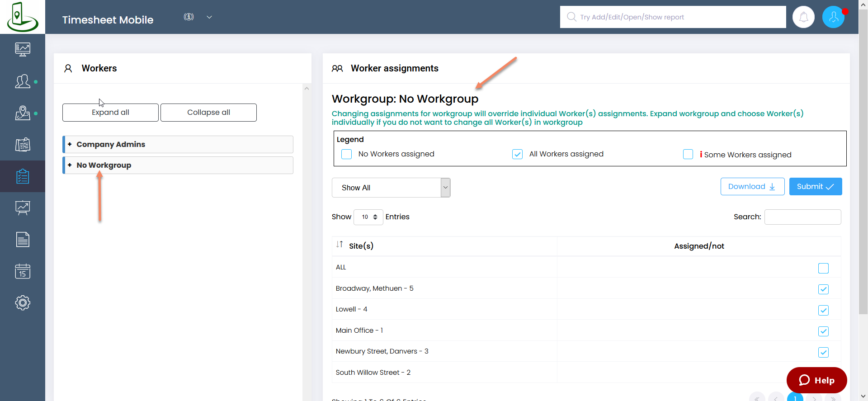Click the Assigned/not column header
This screenshot has height=401, width=868.
[699, 246]
